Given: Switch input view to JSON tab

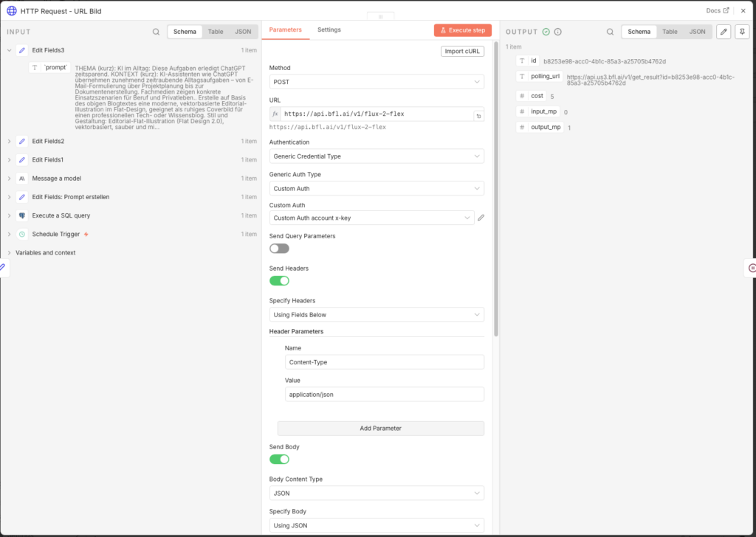Looking at the screenshot, I should [x=243, y=32].
